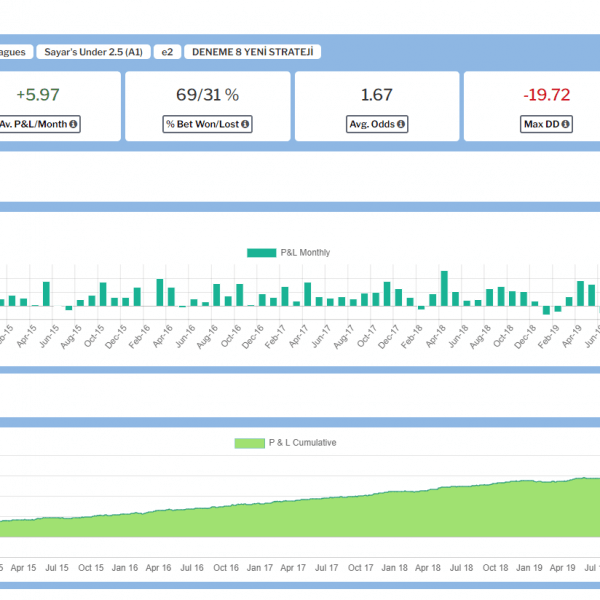Click the Avg. Odds info icon
This screenshot has width=600, height=600.
pyautogui.click(x=401, y=125)
